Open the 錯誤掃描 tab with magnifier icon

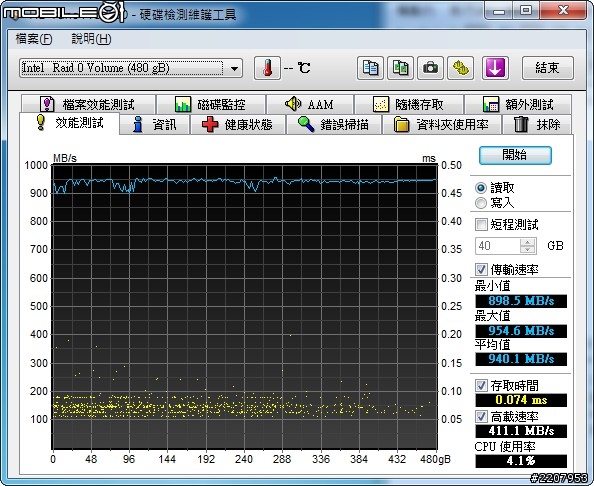click(334, 125)
